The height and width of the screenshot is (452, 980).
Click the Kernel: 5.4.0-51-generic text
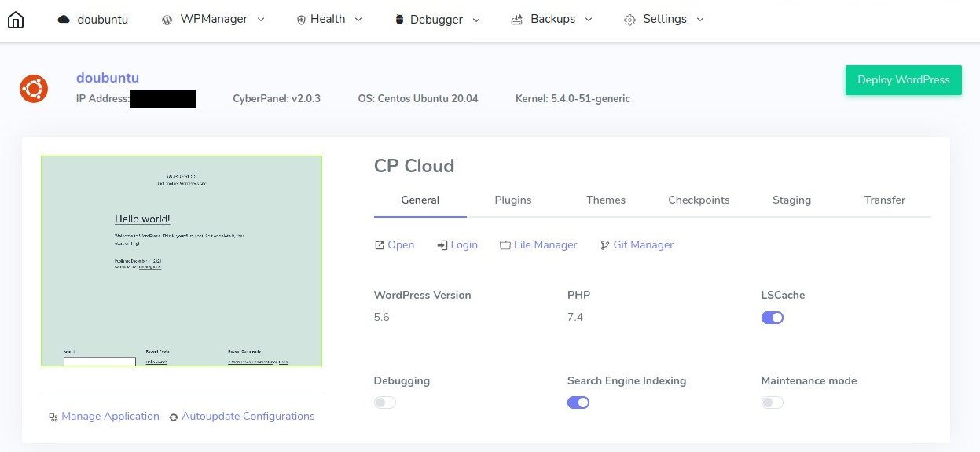tap(573, 99)
